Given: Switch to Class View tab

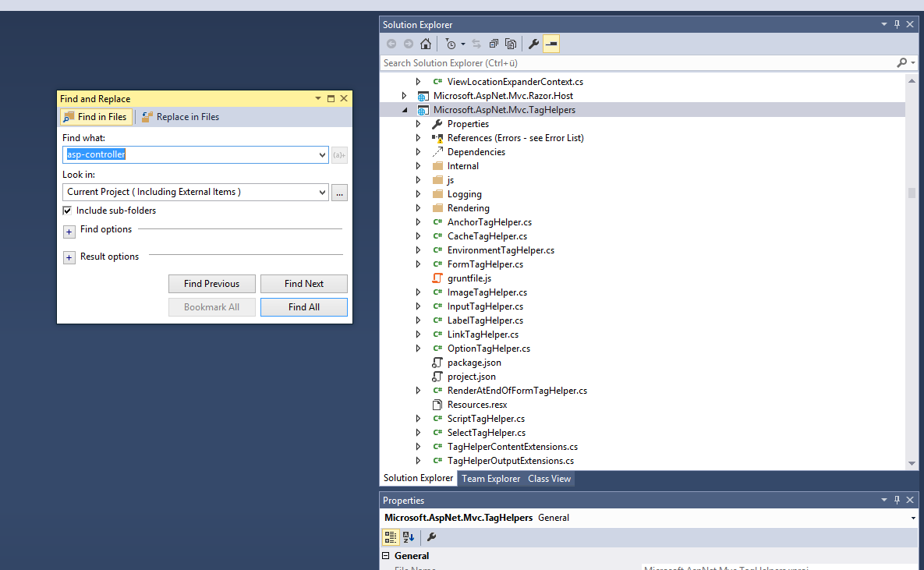Looking at the screenshot, I should 549,479.
